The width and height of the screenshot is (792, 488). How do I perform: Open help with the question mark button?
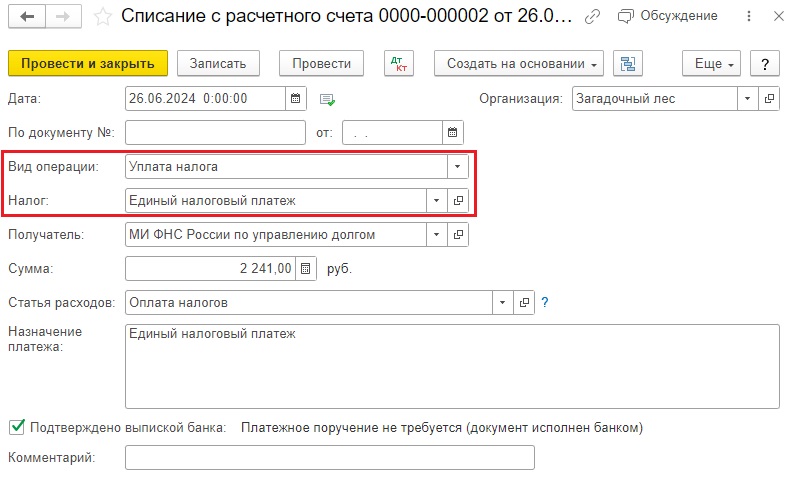click(x=765, y=64)
